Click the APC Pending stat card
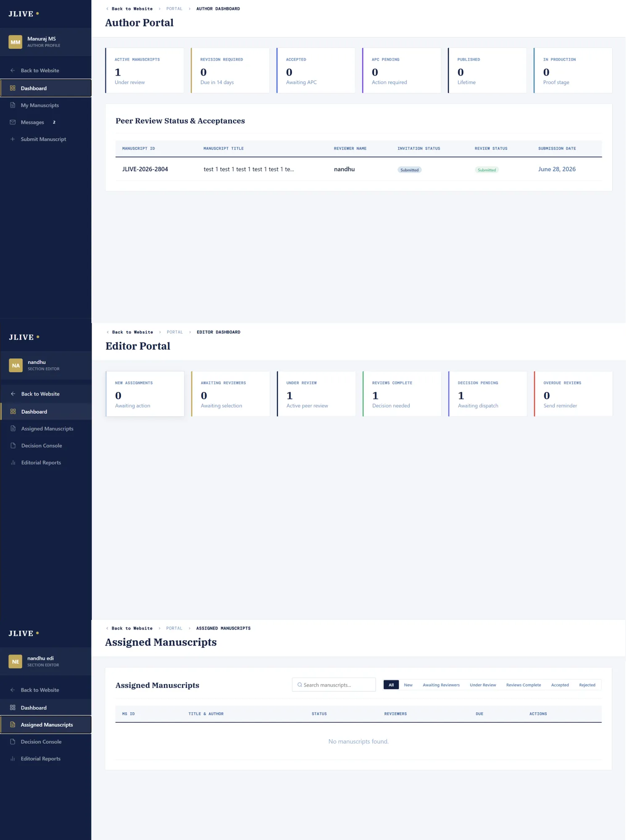This screenshot has width=626, height=840. (402, 71)
